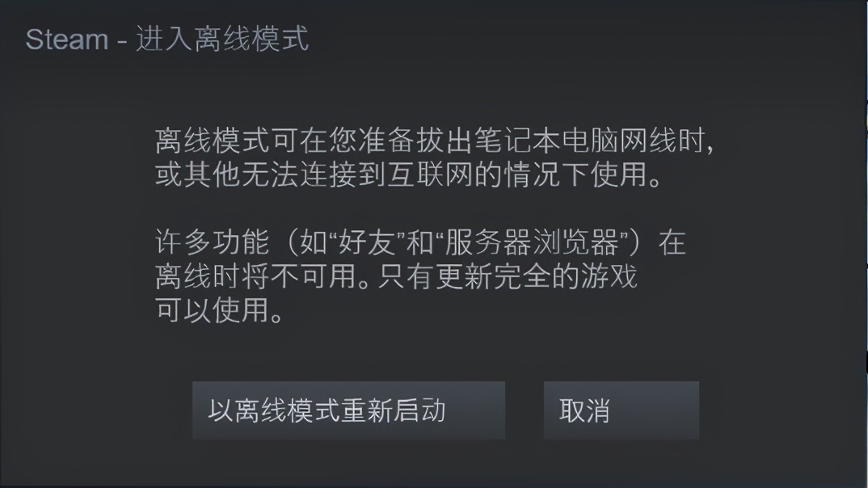The image size is (868, 488).
Task: Click between the two dialog buttons
Action: tap(525, 410)
